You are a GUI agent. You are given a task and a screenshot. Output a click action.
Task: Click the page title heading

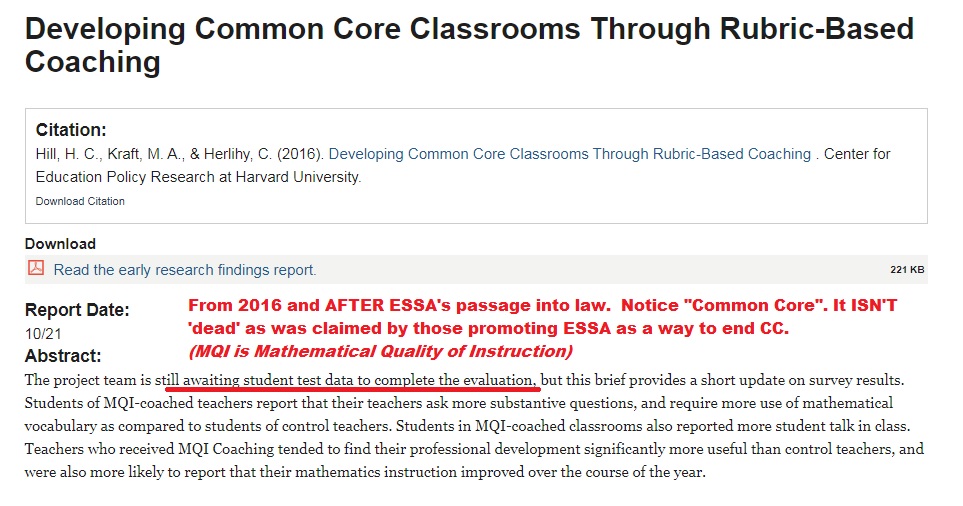pyautogui.click(x=469, y=45)
